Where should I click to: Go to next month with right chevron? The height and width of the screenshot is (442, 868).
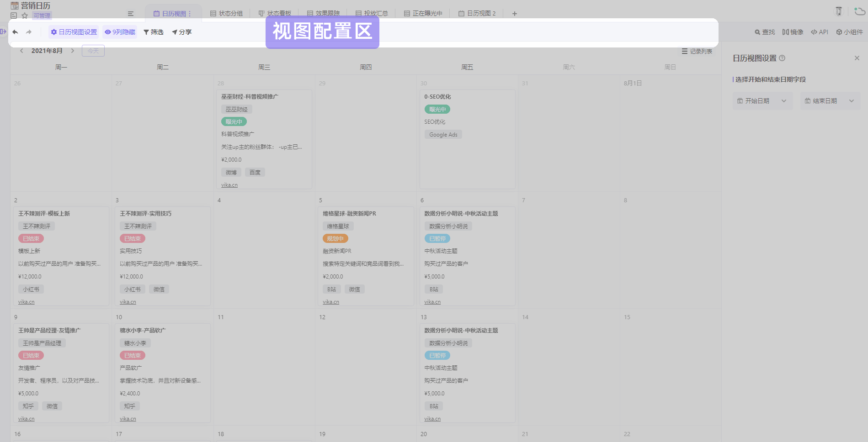pyautogui.click(x=72, y=51)
